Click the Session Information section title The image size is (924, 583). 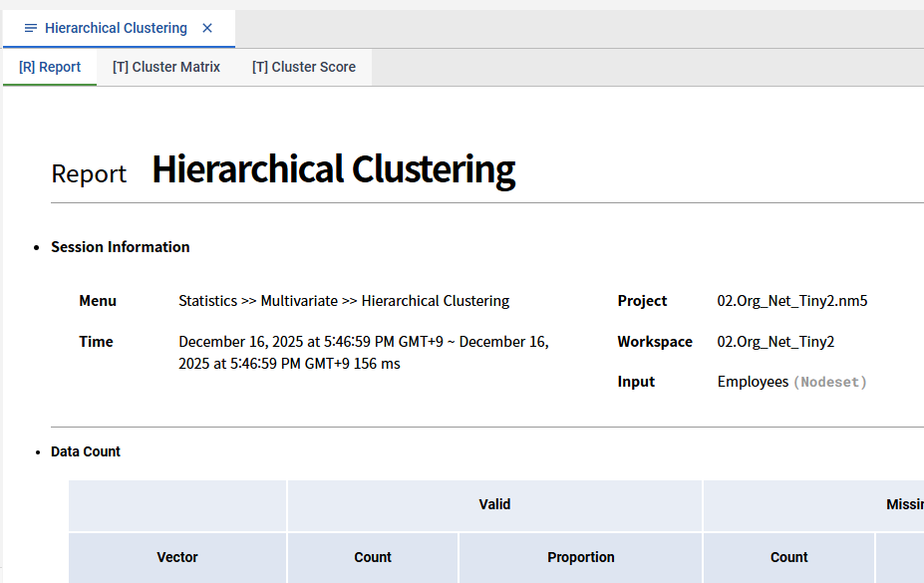pyautogui.click(x=121, y=247)
